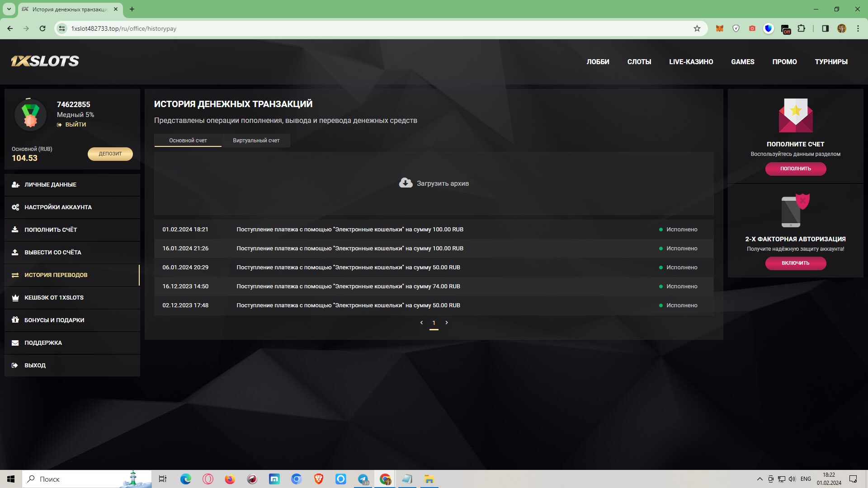This screenshot has height=488, width=868.
Task: Bookmark page with the star icon
Action: pos(697,28)
